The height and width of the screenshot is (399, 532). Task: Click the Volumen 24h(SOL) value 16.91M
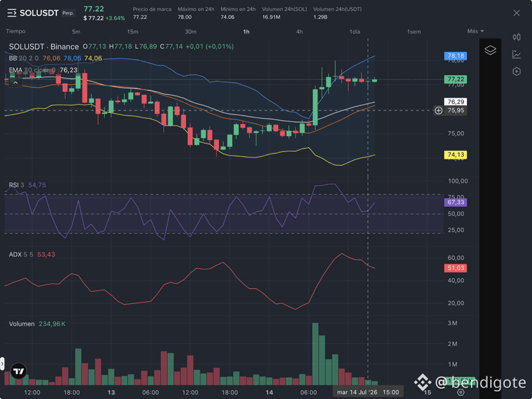[270, 17]
